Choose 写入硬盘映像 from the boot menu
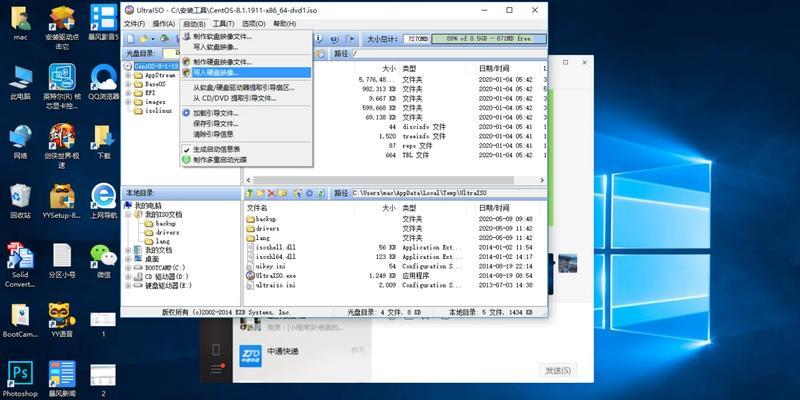Viewport: 800px width, 400px height. 246,72
